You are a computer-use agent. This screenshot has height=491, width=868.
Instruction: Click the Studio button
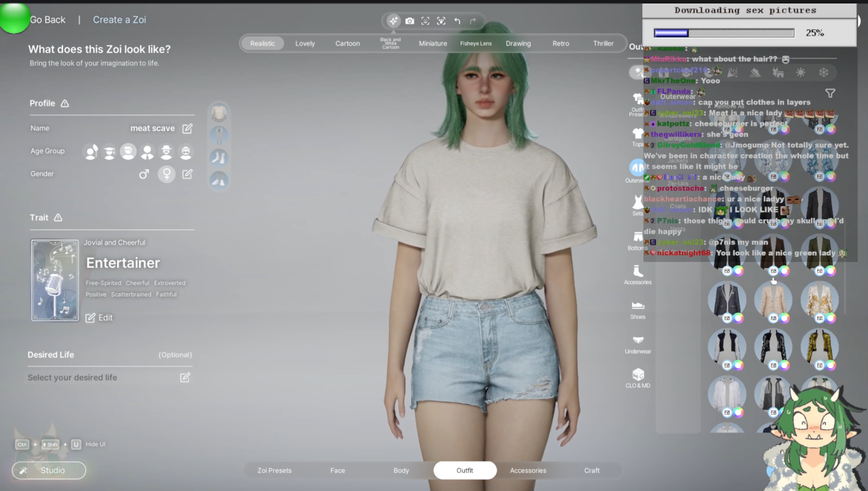click(x=49, y=470)
